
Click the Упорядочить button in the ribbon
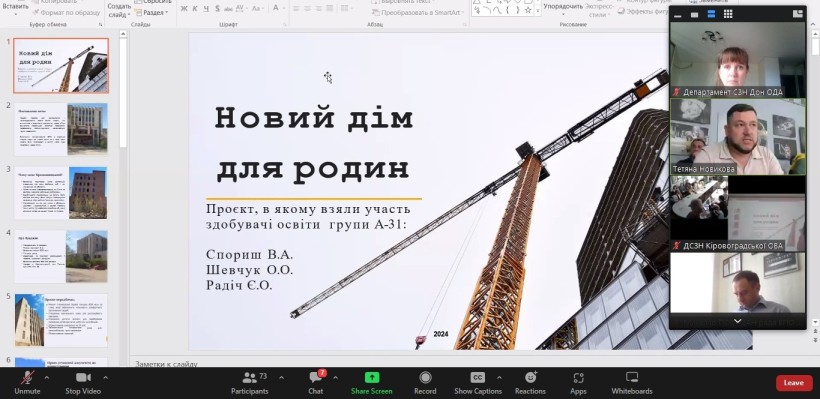click(563, 7)
